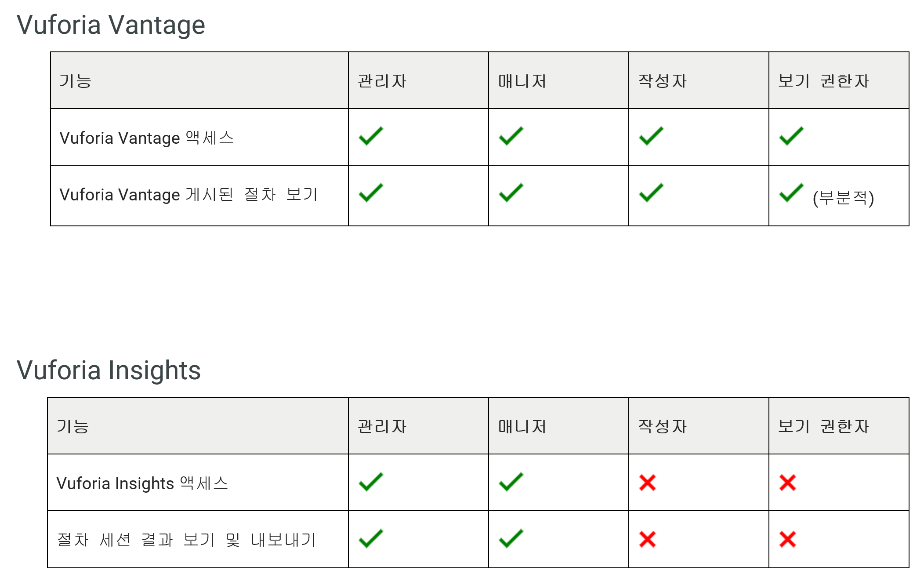Click the Vuforia Insights 액세스 row label
Screen dimensions: 924x581
(142, 483)
